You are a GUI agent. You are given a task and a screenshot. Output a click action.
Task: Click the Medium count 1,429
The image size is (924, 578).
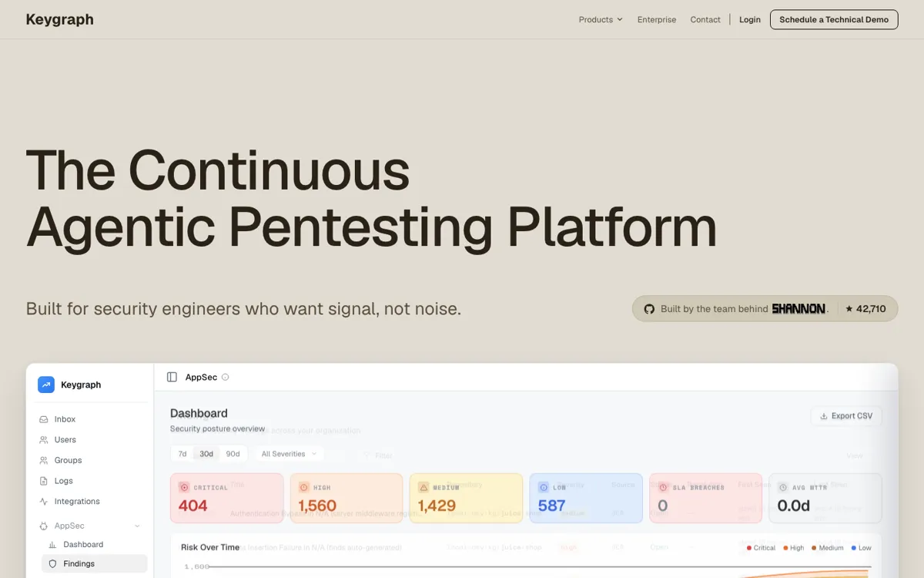click(x=437, y=506)
